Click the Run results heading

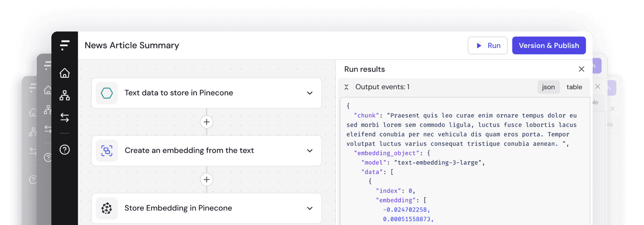click(364, 69)
